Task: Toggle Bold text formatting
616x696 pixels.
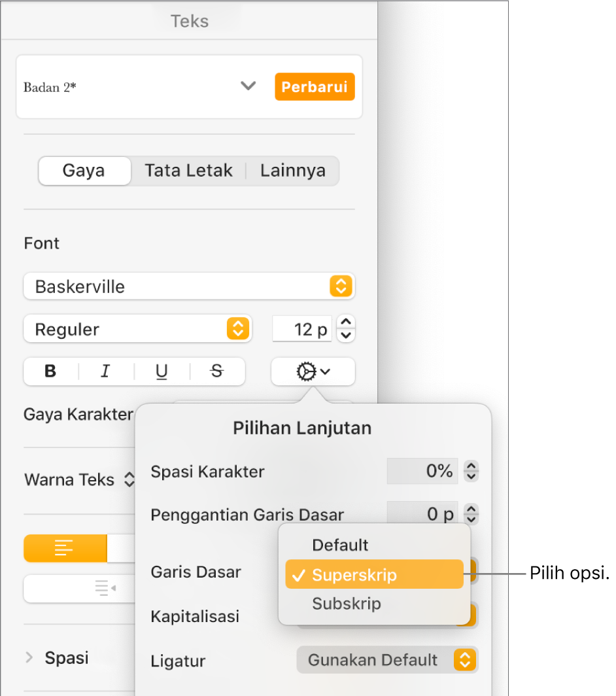Action: click(50, 371)
